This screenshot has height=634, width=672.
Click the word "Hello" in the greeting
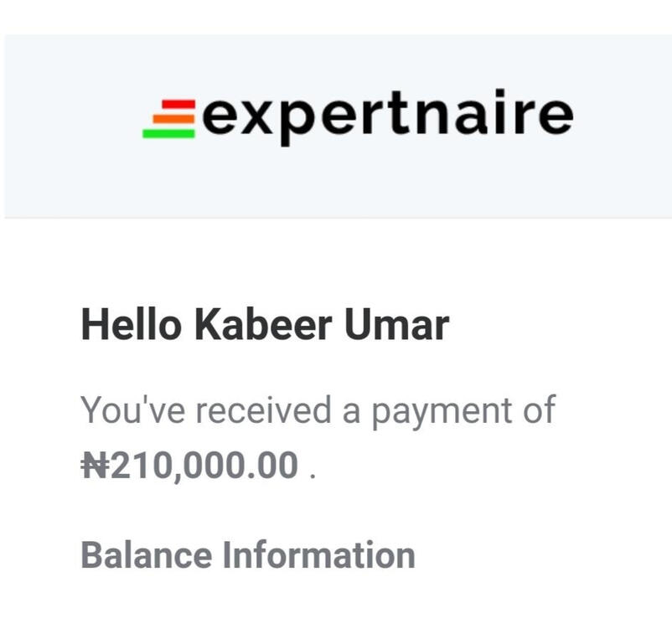coord(131,325)
